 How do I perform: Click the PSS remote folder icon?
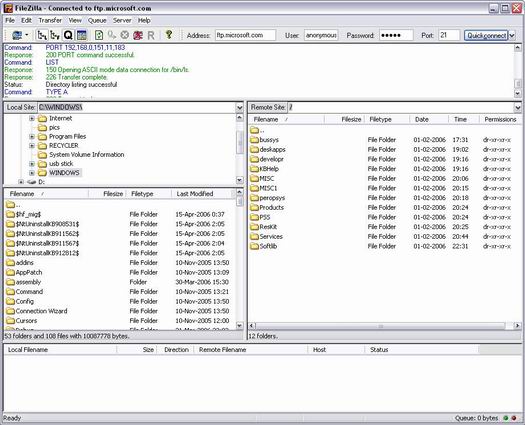click(254, 217)
